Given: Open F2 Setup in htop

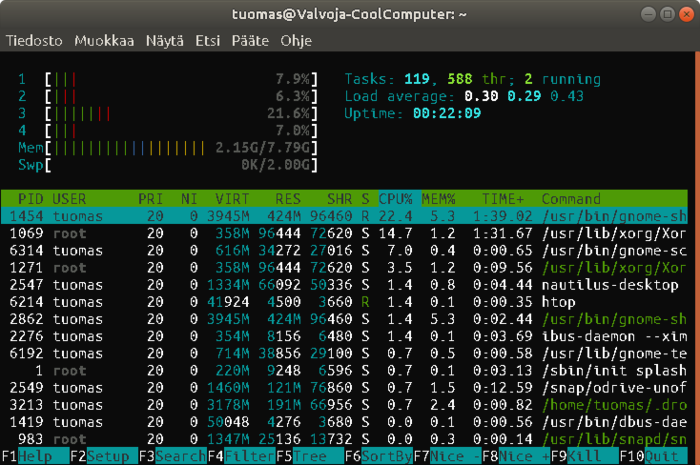Looking at the screenshot, I should 103,456.
